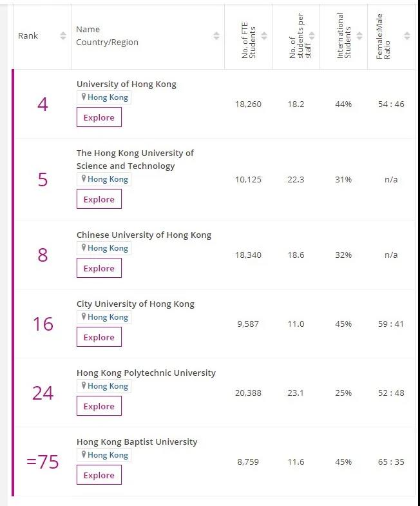Image resolution: width=420 pixels, height=506 pixels.
Task: Sort by No. of FTE Students arrows
Action: [264, 36]
